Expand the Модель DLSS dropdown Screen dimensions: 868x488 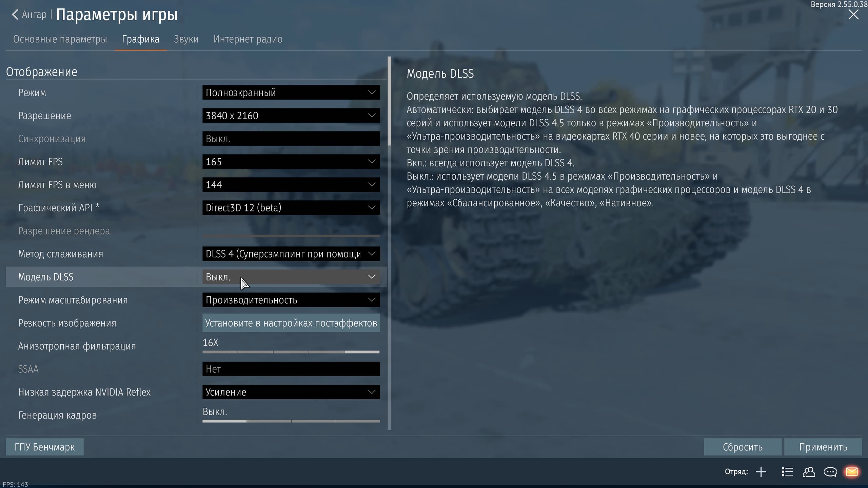click(291, 277)
